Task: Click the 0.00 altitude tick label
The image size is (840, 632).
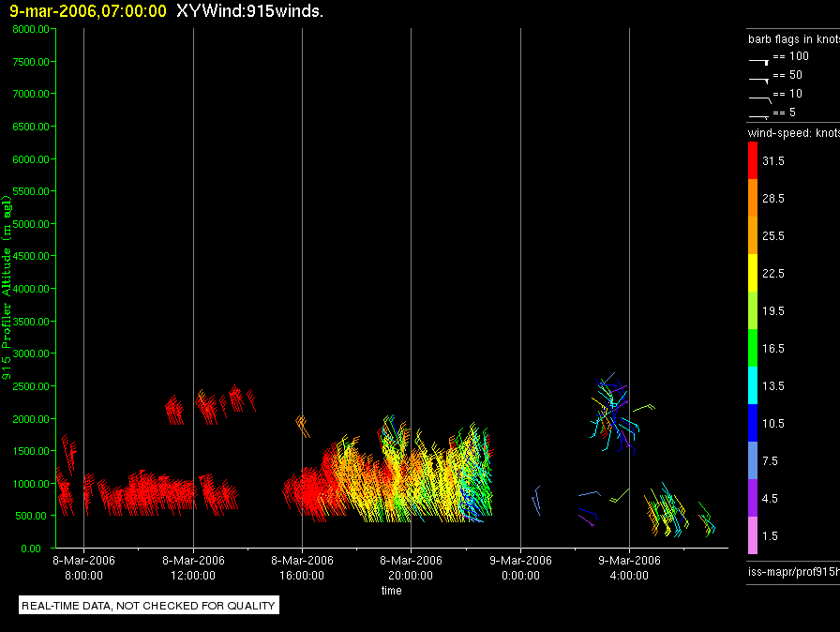Action: [31, 549]
